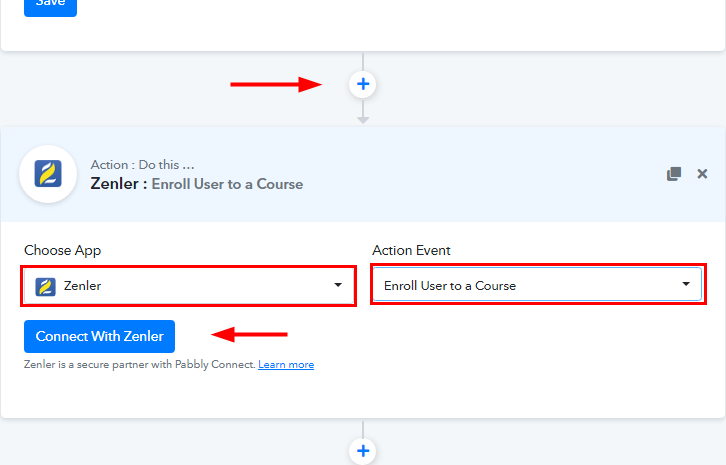The height and width of the screenshot is (465, 726).
Task: Add step via plus icon below Zenler action
Action: tap(363, 451)
